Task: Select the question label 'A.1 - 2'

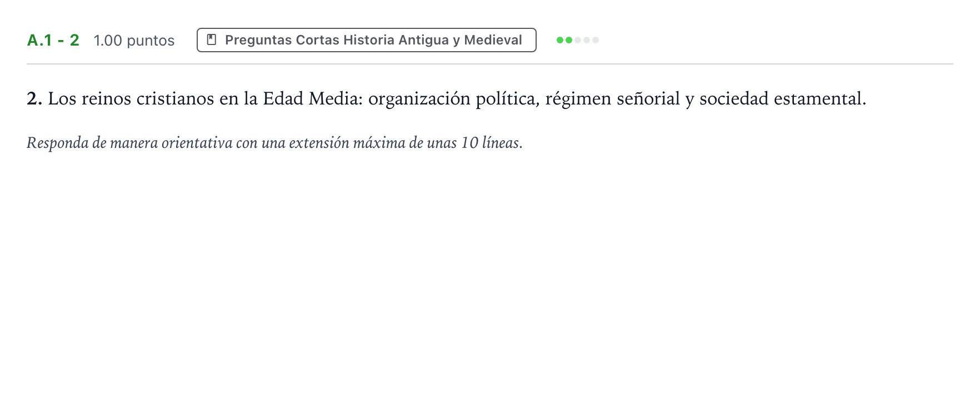Action: click(x=53, y=40)
